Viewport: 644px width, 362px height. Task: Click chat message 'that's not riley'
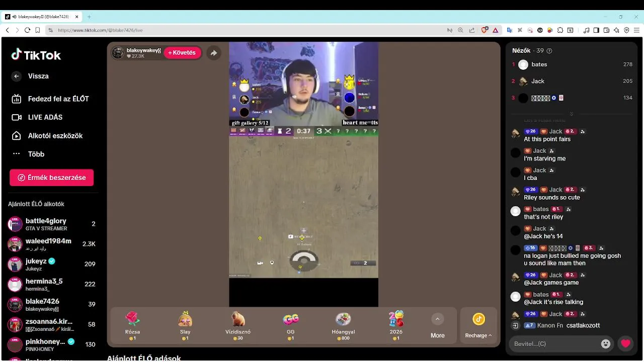pos(543,217)
